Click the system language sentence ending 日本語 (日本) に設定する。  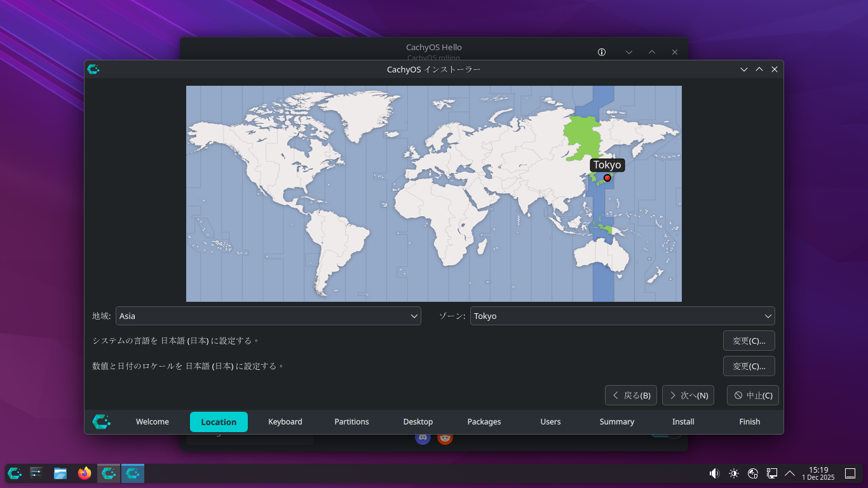(176, 341)
